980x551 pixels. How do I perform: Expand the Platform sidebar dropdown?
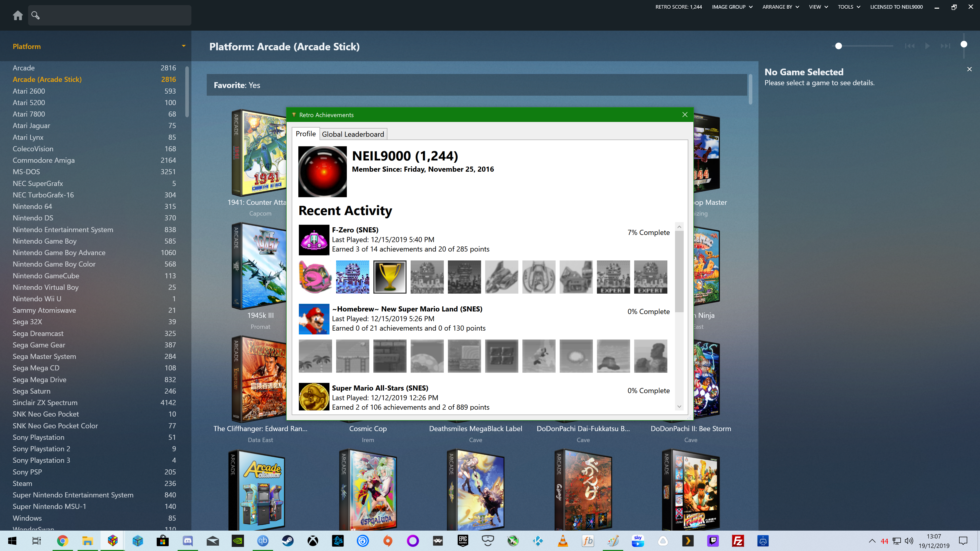(x=184, y=46)
